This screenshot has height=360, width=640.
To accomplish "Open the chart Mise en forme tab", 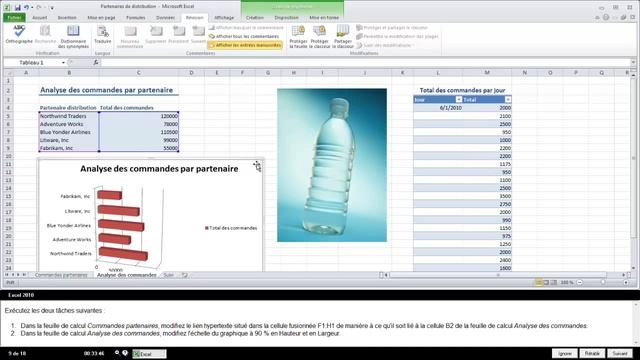I will pos(324,18).
